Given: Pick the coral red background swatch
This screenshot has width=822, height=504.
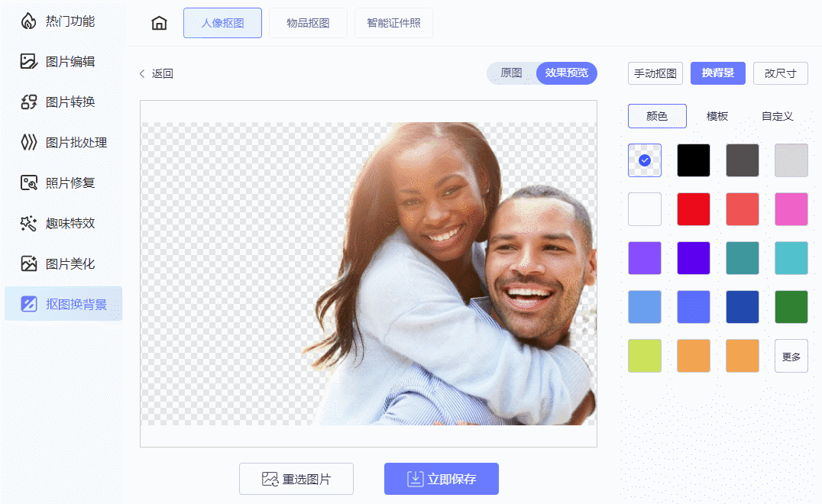Looking at the screenshot, I should point(743,209).
